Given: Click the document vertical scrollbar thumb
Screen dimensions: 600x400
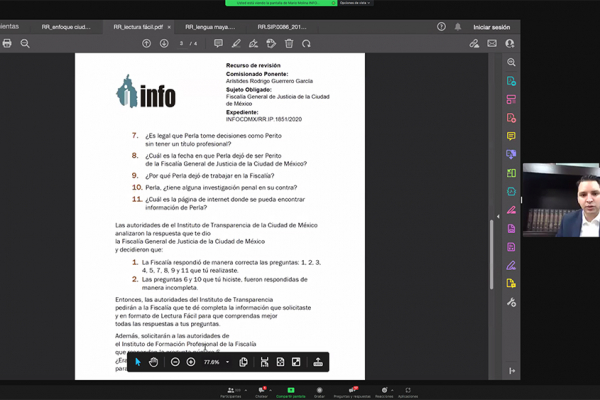Looking at the screenshot, I should click(491, 255).
